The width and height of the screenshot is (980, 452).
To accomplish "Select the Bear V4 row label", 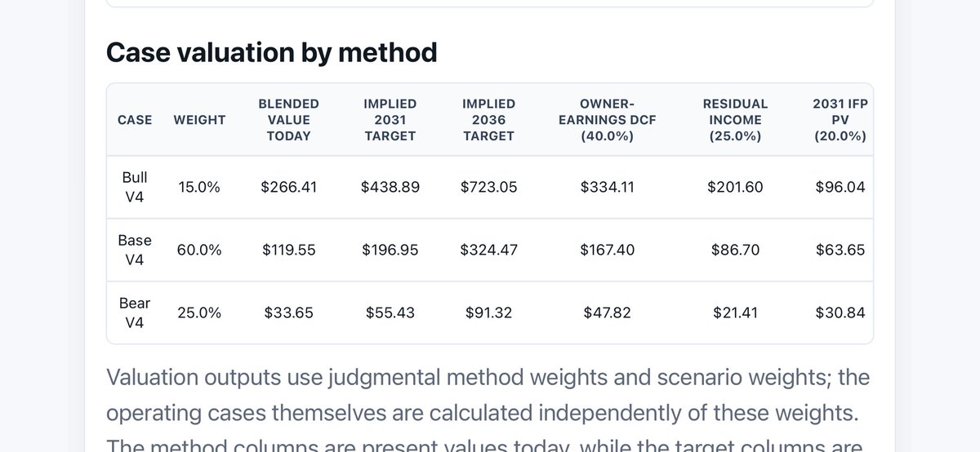I will pos(135,312).
